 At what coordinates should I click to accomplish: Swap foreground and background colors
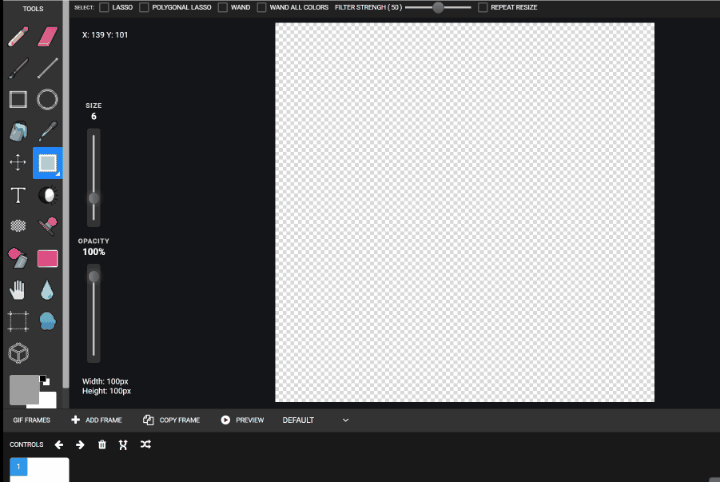point(45,380)
